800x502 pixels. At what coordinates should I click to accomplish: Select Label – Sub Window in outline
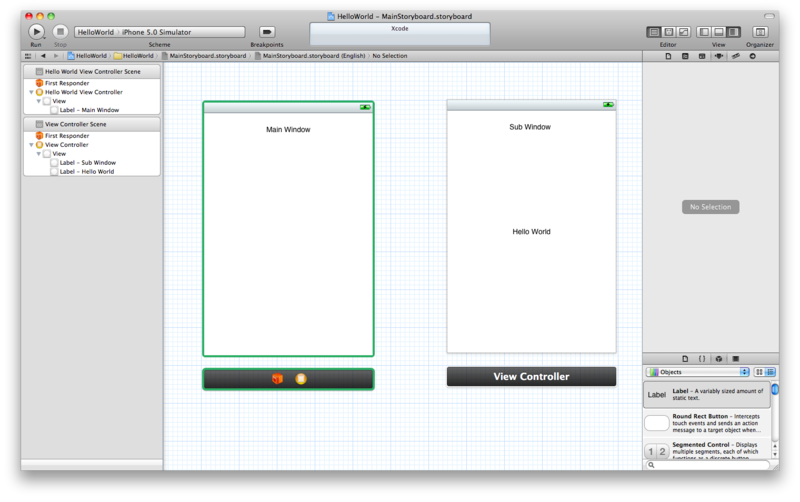pyautogui.click(x=83, y=163)
